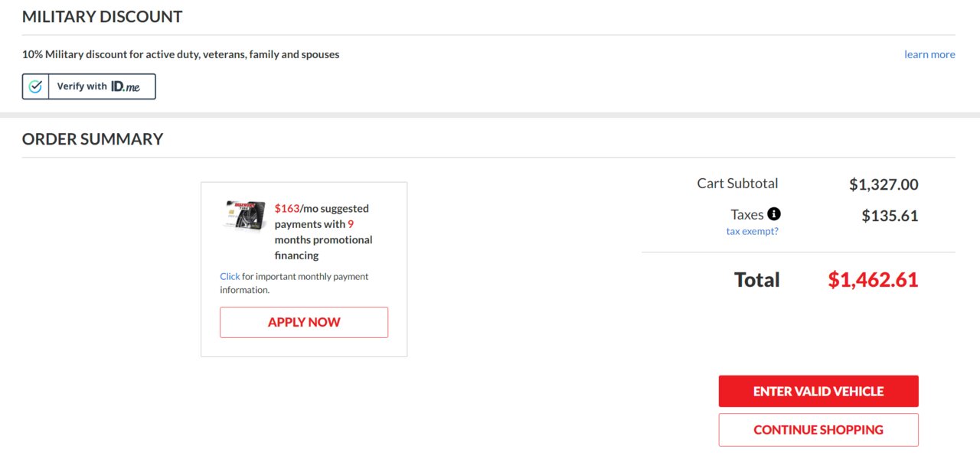Click the MILITARY DISCOUNT heading
This screenshot has width=980, height=475.
103,16
